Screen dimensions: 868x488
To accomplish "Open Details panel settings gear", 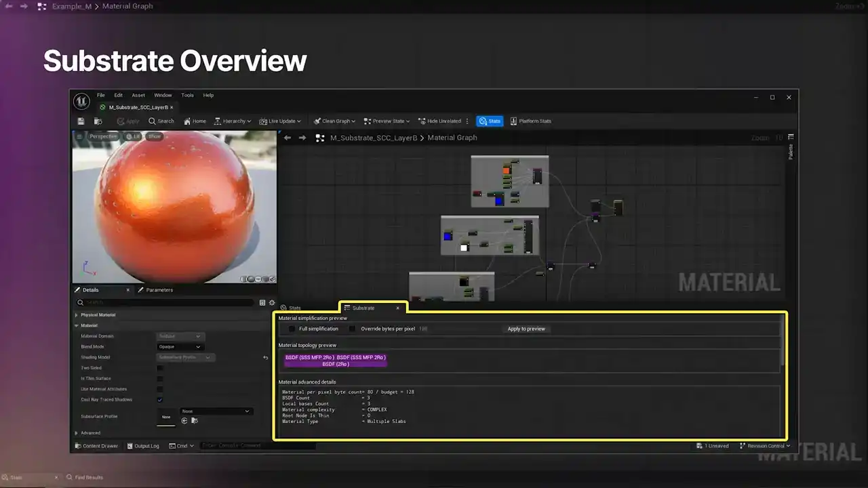I will [x=272, y=303].
